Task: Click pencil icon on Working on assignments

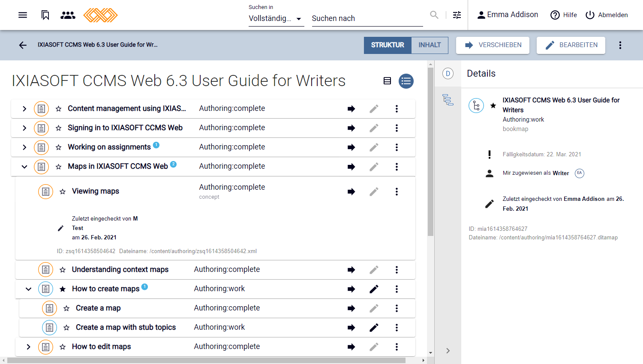Action: (x=374, y=147)
